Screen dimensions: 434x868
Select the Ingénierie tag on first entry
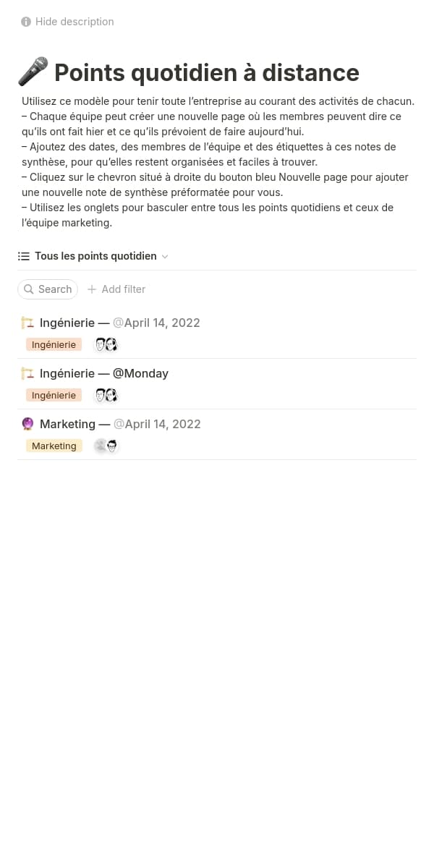point(54,344)
